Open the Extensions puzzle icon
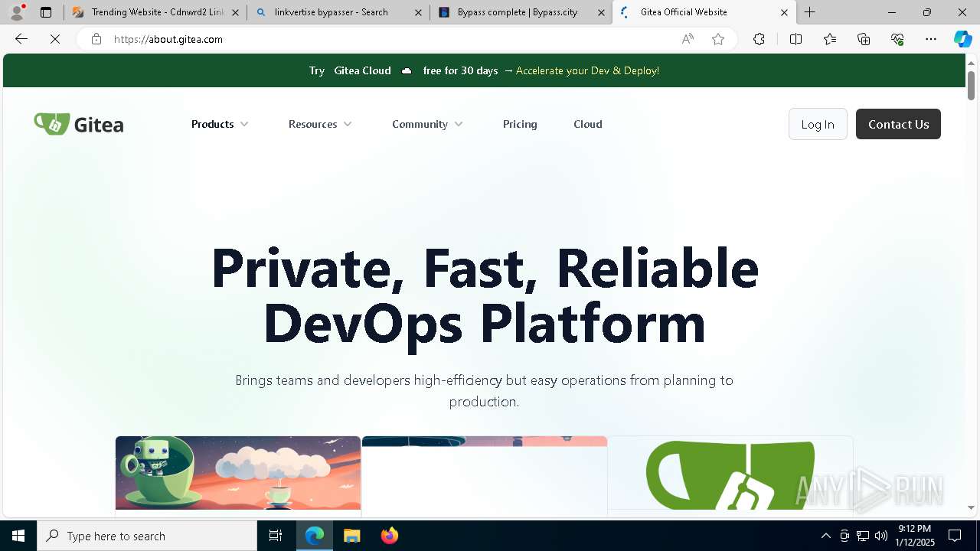The width and height of the screenshot is (980, 551). (759, 39)
